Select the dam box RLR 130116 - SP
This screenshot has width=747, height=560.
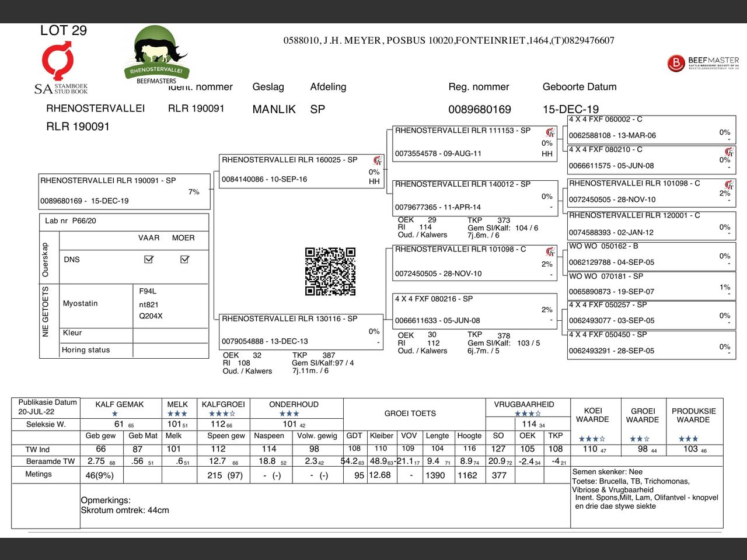(302, 332)
